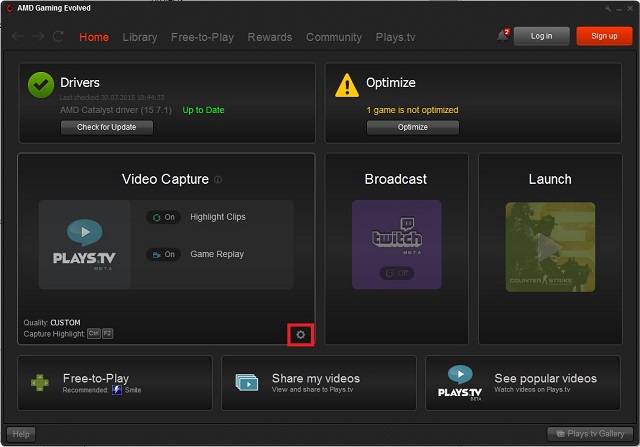Minimize the AMD Gaming Evolved window

click(x=619, y=9)
